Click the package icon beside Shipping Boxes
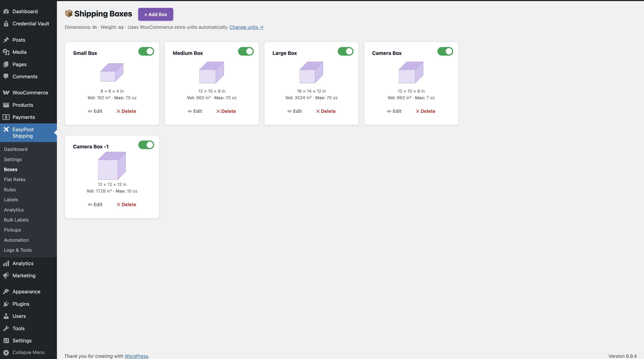644x359 pixels. [69, 13]
